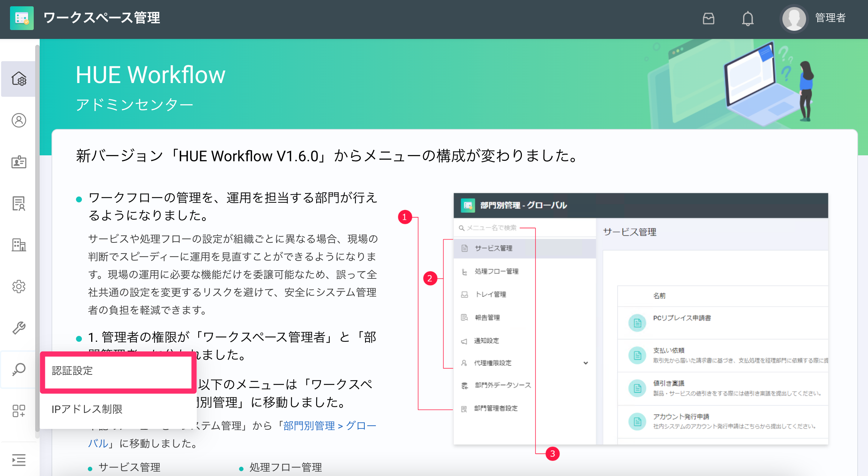Open the apps grid plus icon in sidebar

19,411
